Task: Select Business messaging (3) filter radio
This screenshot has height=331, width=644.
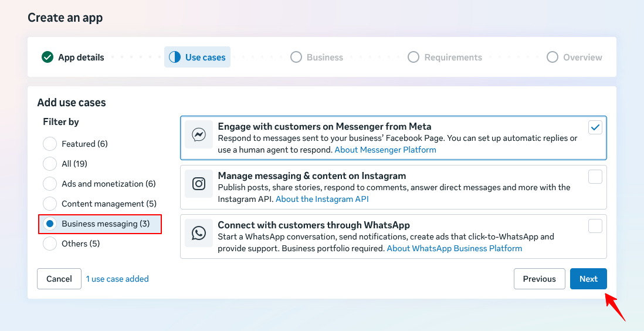Action: pos(50,224)
